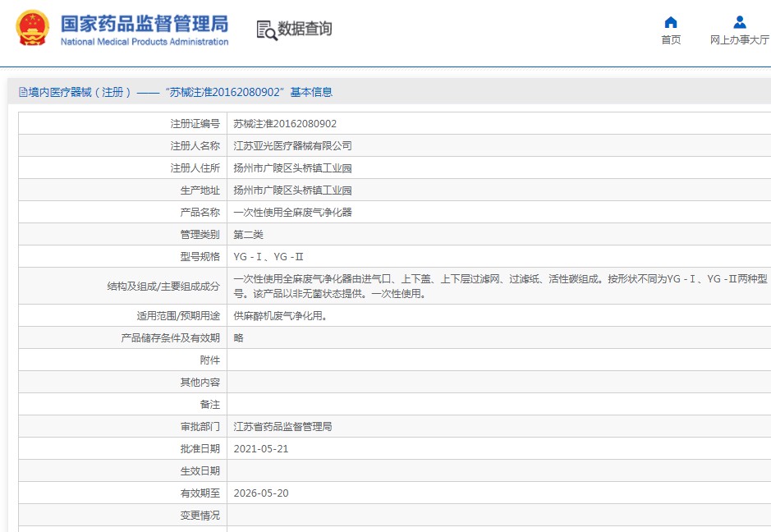Click model spec YG-Ⅰ、YG-Ⅱ value
Screen dimensions: 771x532
click(x=268, y=256)
